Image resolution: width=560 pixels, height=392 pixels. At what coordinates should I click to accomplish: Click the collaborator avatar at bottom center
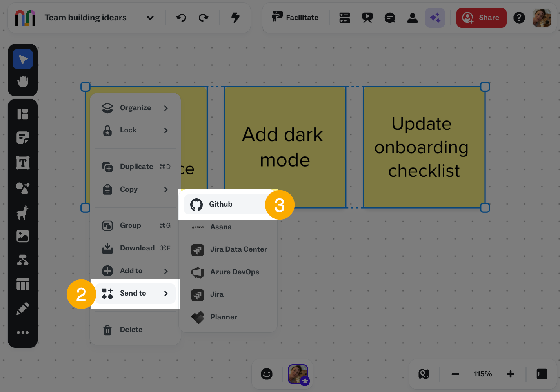click(298, 374)
